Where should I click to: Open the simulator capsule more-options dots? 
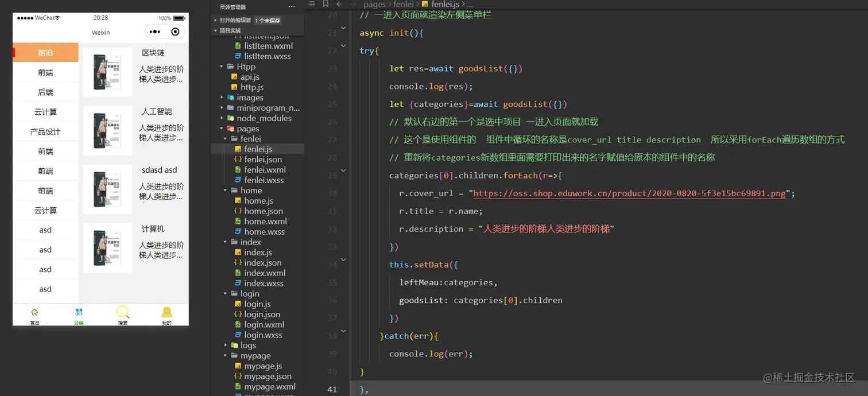click(x=154, y=32)
